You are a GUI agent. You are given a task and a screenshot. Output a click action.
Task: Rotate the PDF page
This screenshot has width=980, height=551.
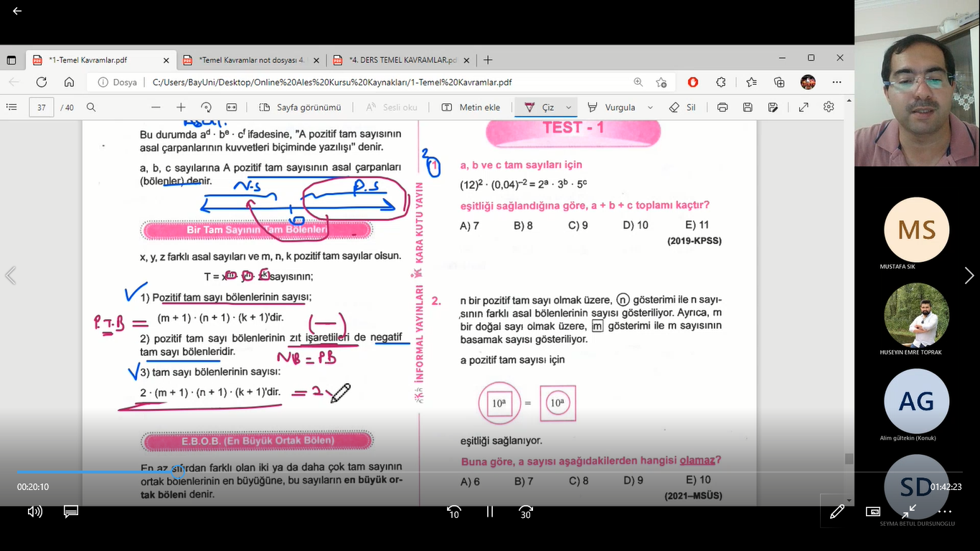pos(206,107)
